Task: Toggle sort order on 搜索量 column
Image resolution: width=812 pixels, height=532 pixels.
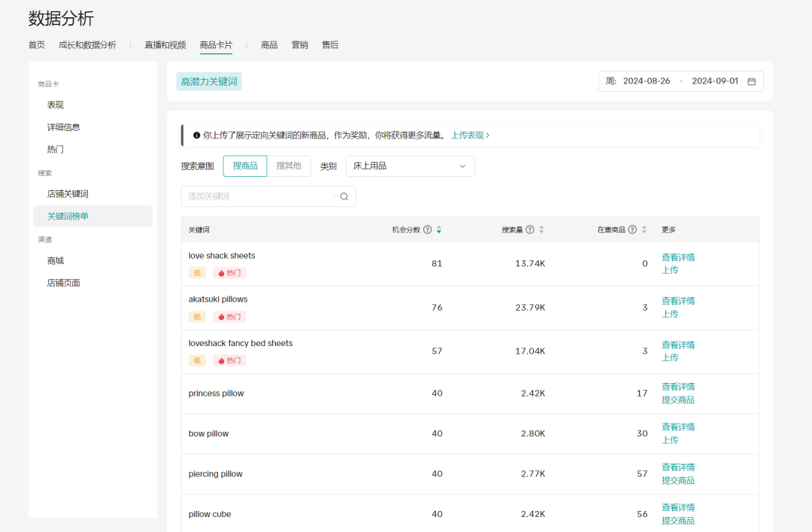Action: coord(541,230)
